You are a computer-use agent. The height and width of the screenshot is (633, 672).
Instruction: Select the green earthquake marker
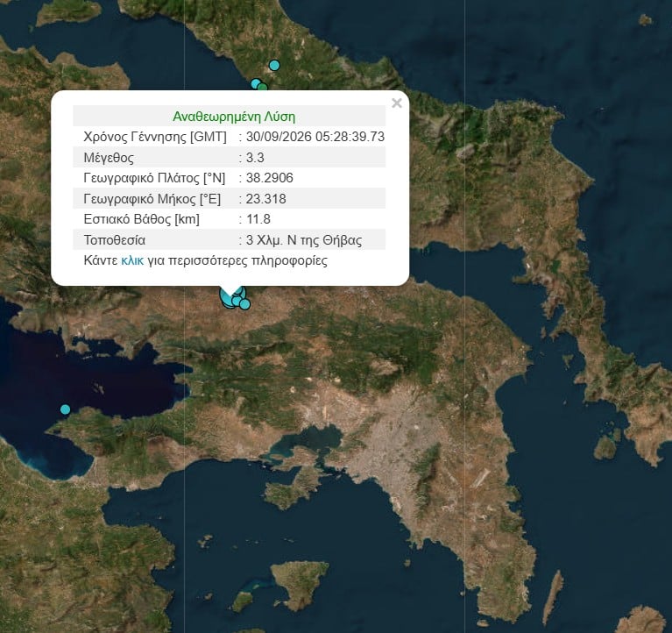coord(263,88)
